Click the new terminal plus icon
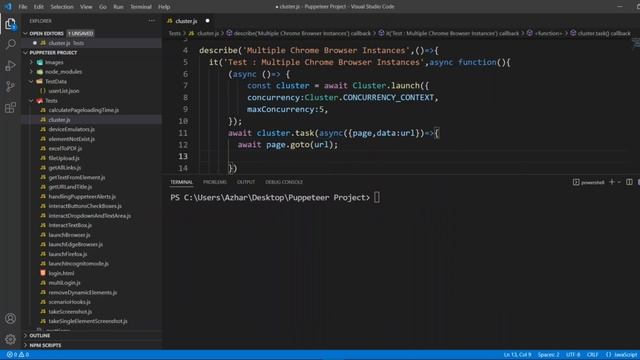This screenshot has height=360, width=640. coord(611,182)
